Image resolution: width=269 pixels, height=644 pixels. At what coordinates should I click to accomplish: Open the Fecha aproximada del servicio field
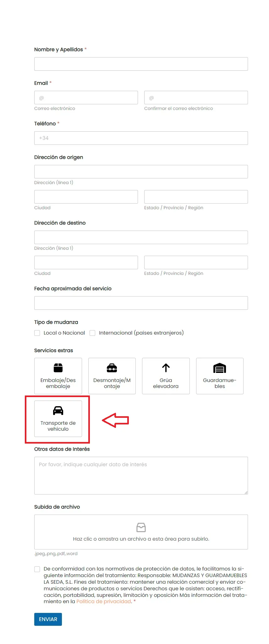(x=141, y=303)
